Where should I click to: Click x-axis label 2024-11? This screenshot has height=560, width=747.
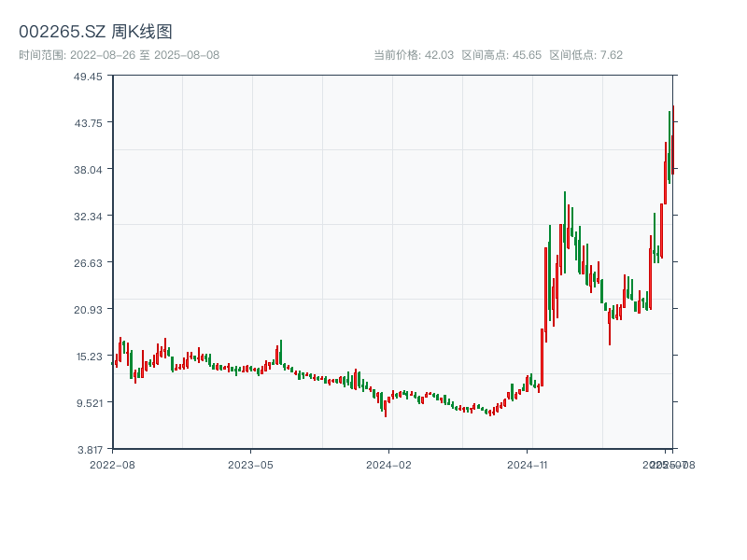click(527, 465)
